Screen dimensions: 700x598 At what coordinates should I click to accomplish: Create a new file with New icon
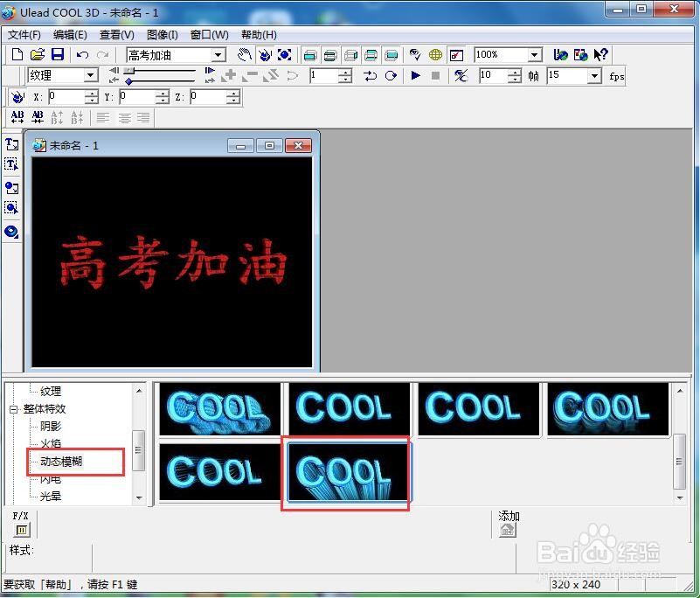(17, 55)
